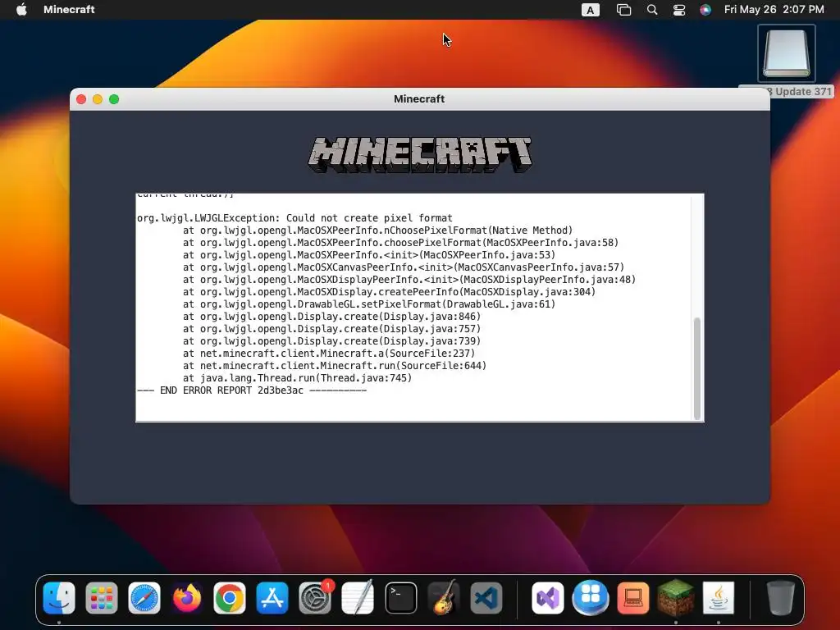This screenshot has height=630, width=840.
Task: Maximize the Minecraft window with green button
Action: (114, 99)
